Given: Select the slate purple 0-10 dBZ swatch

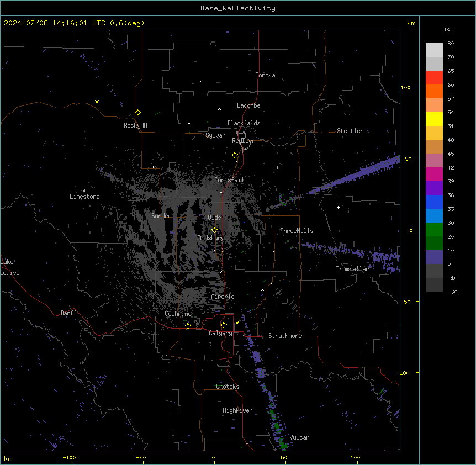Looking at the screenshot, I should click(434, 257).
